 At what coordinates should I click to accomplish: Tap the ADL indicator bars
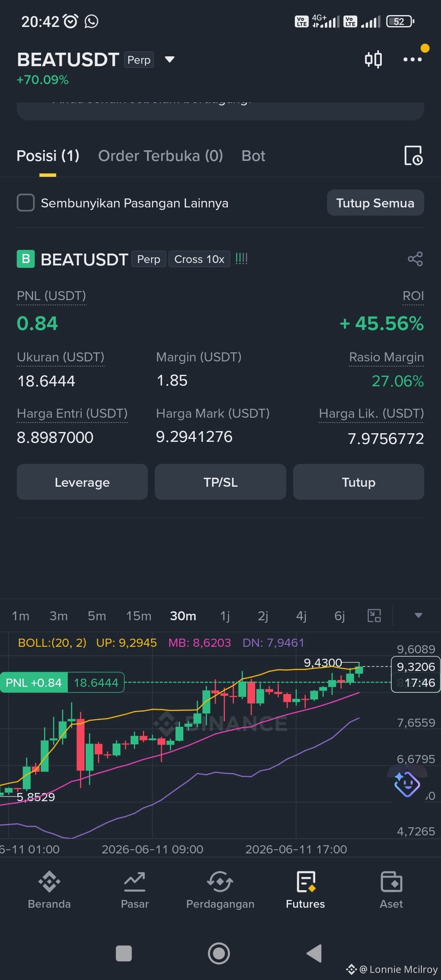(241, 258)
